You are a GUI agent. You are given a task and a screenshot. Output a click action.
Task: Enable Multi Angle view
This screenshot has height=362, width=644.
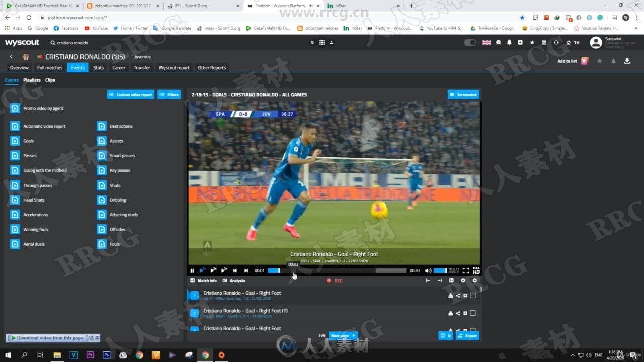(x=454, y=270)
